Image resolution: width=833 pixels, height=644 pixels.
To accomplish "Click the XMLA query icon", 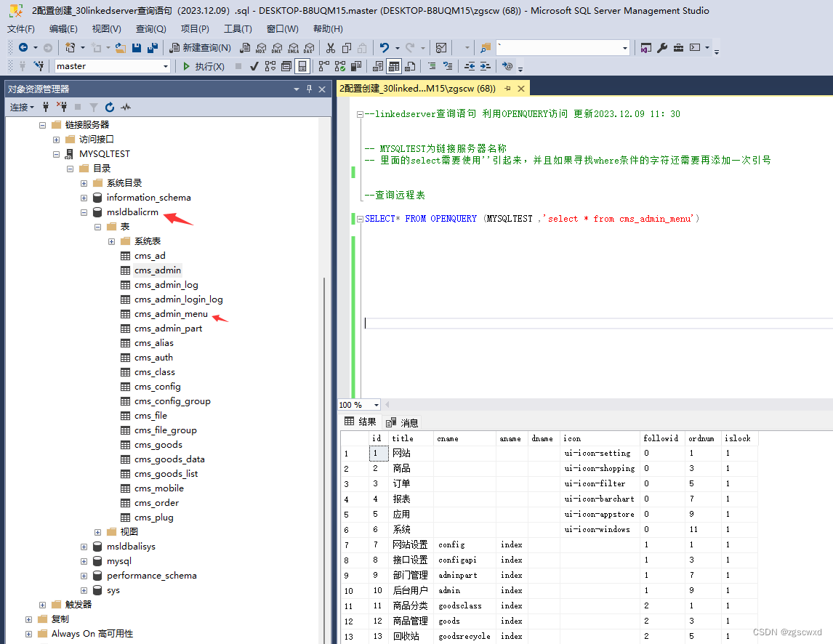I will coord(293,48).
